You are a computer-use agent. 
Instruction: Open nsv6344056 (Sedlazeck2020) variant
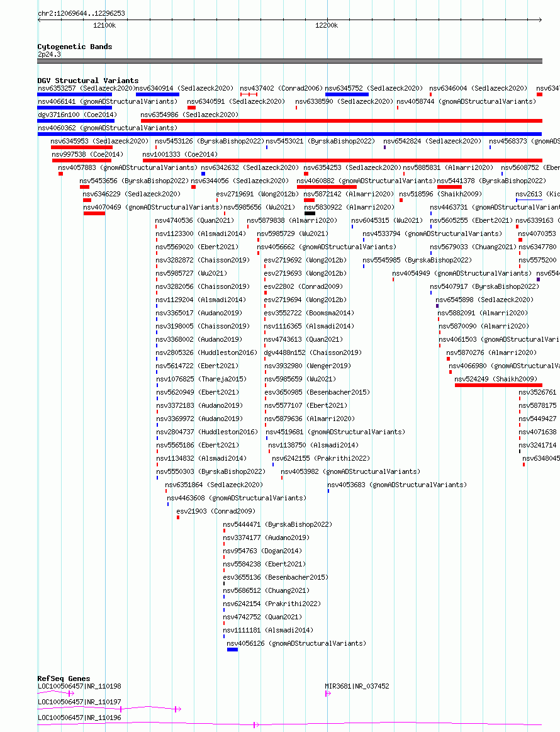[x=240, y=181]
